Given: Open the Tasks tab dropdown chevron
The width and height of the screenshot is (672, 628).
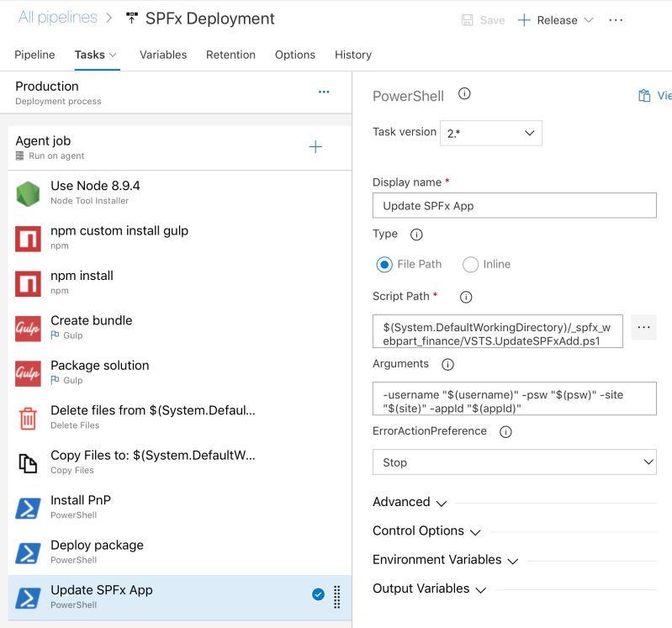Looking at the screenshot, I should pos(113,55).
